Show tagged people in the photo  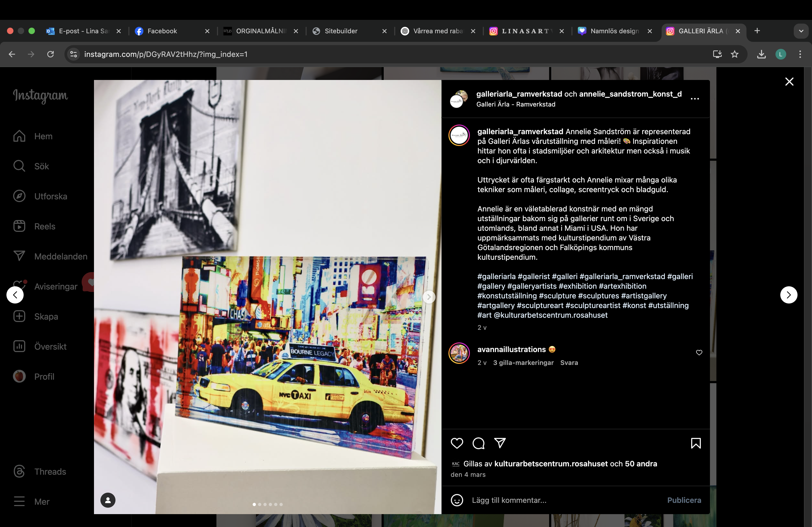point(108,500)
